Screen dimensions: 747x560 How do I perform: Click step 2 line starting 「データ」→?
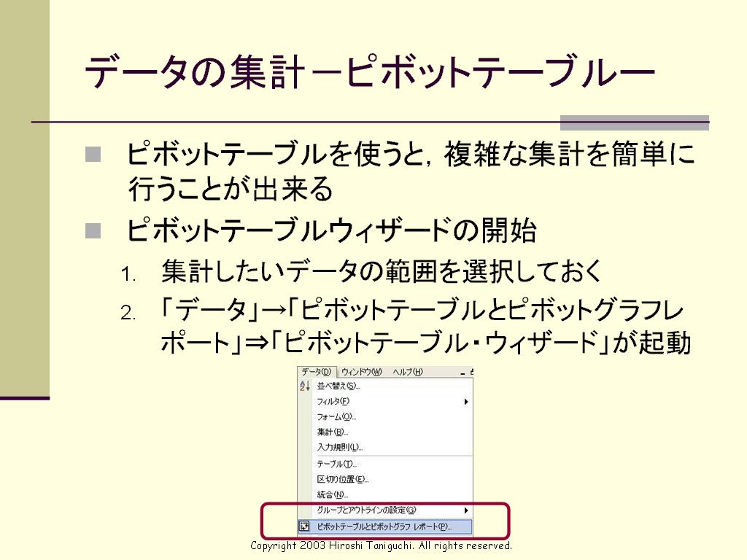click(x=422, y=310)
